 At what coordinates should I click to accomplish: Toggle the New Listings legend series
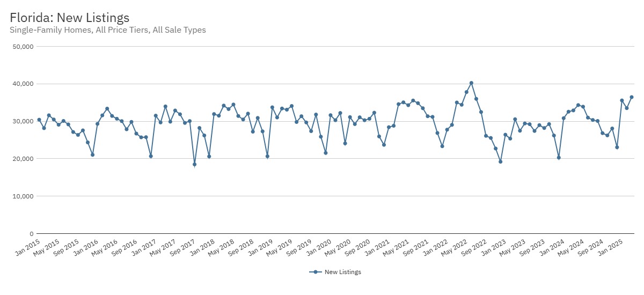342,272
